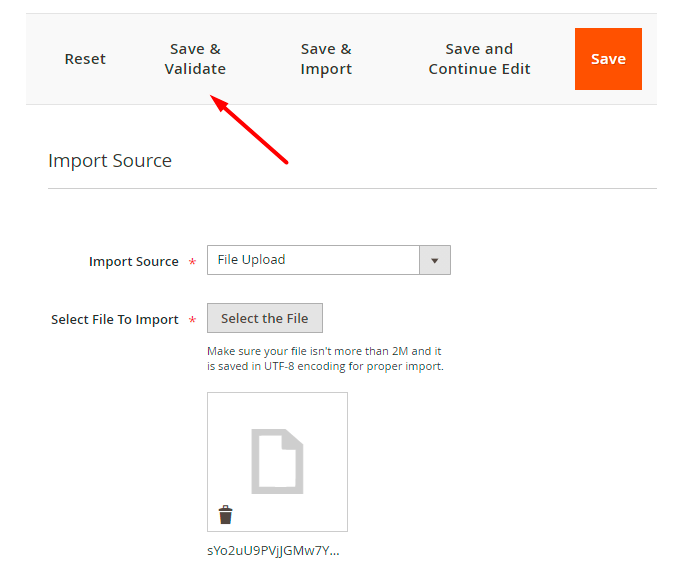The height and width of the screenshot is (562, 685).
Task: Click the Select the File button
Action: coord(265,319)
